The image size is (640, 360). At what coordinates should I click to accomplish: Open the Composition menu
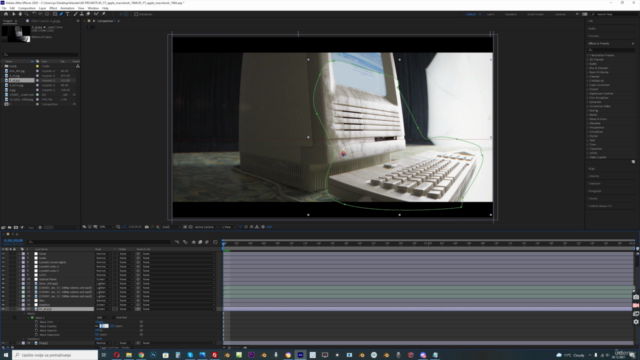[x=27, y=8]
